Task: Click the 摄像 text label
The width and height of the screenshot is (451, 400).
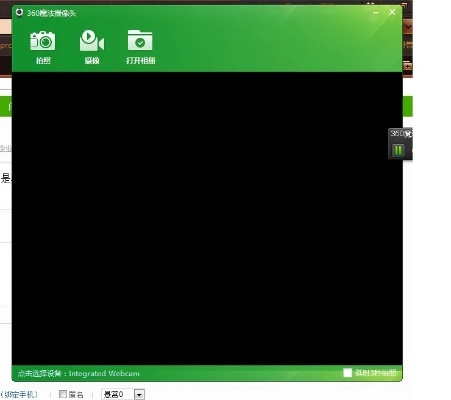Action: tap(92, 61)
